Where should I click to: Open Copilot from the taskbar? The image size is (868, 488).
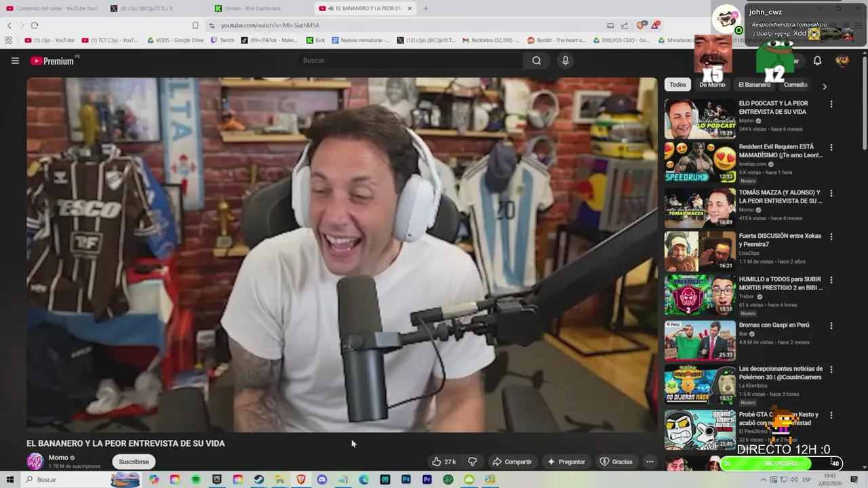154,479
